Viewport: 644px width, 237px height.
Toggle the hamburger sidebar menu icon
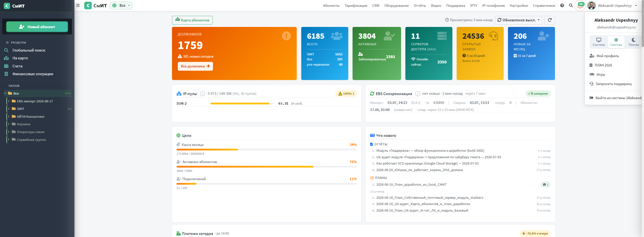point(78,6)
